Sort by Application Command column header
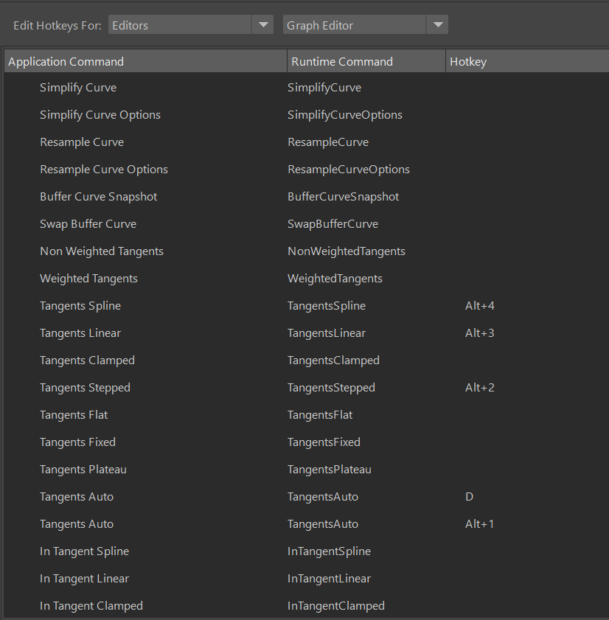The height and width of the screenshot is (620, 609). [145, 62]
